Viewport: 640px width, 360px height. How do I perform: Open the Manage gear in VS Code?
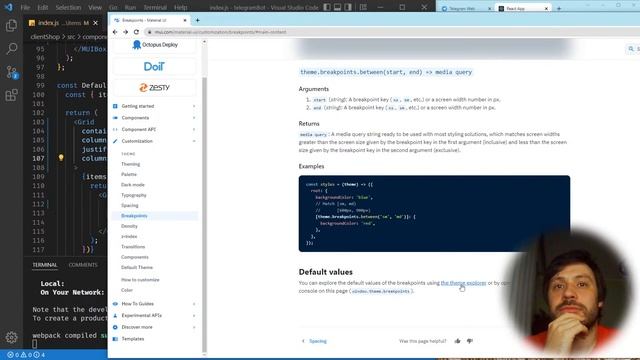tap(11, 337)
